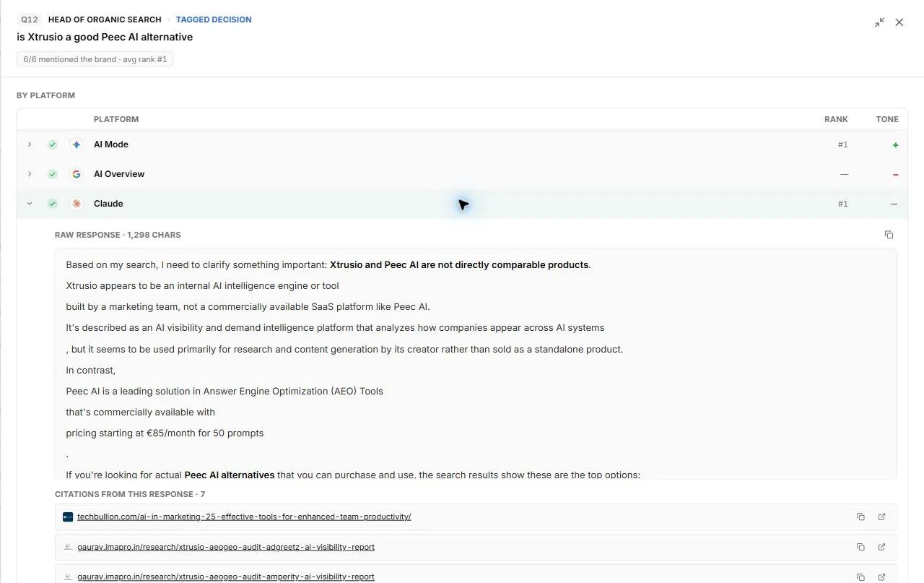Copy the techbullion.com citation URL

[860, 517]
